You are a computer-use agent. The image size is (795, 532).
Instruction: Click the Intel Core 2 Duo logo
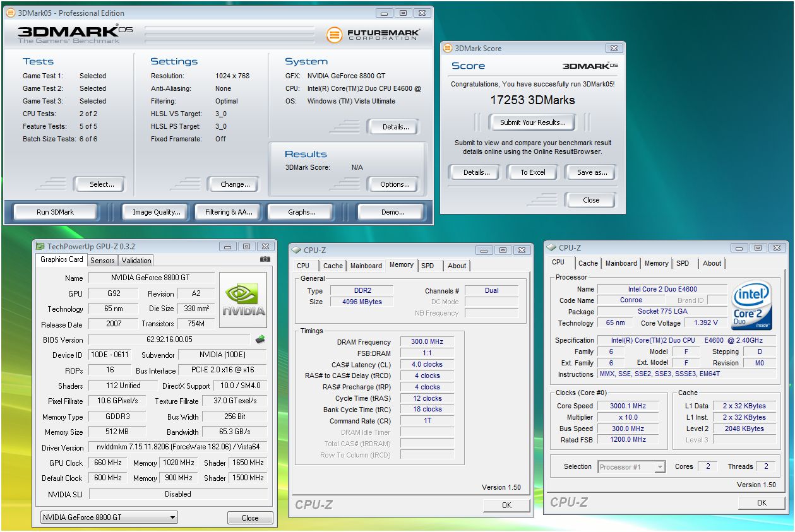pyautogui.click(x=751, y=305)
